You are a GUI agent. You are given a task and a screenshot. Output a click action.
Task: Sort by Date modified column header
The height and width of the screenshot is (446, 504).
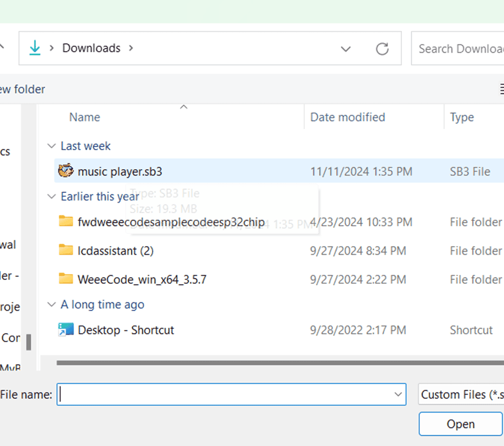click(347, 117)
